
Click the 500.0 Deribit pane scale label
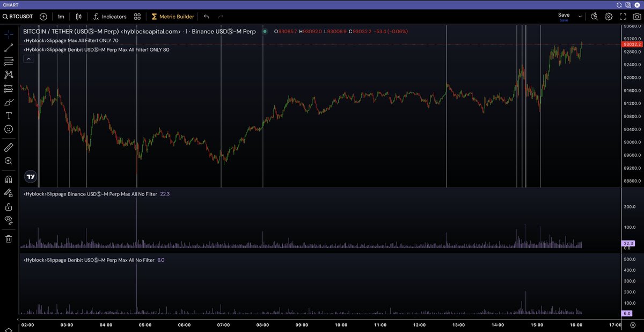click(x=629, y=259)
